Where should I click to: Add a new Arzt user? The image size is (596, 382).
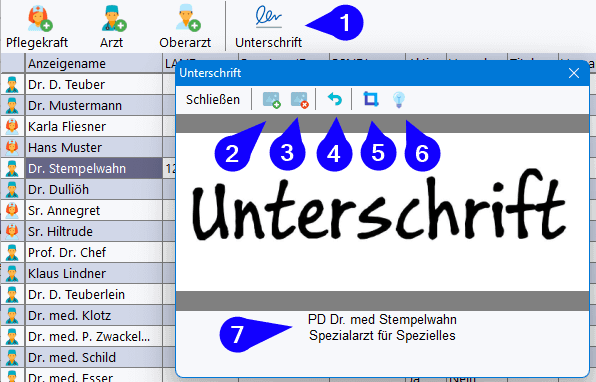(x=112, y=27)
